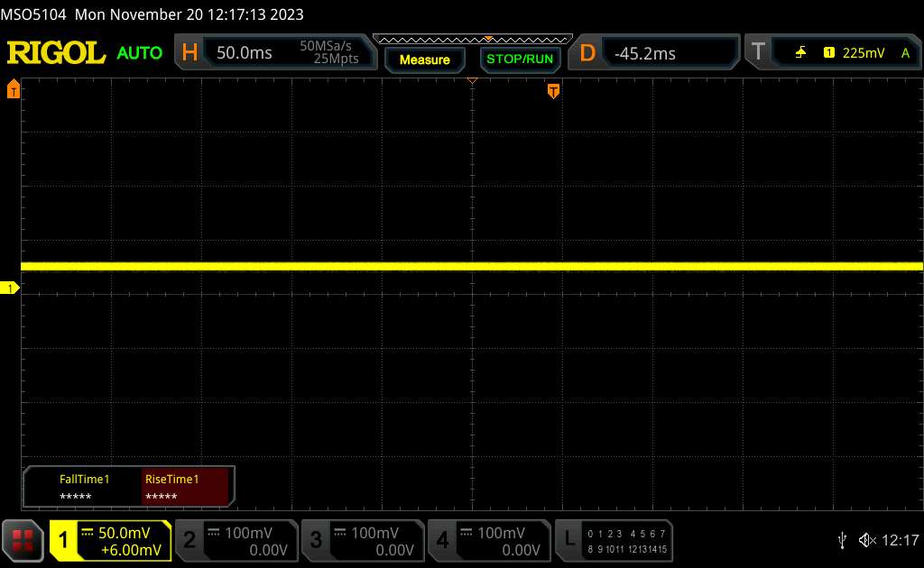The height and width of the screenshot is (568, 924).
Task: Open the trigger settings showing 225mV
Action: pos(832,53)
